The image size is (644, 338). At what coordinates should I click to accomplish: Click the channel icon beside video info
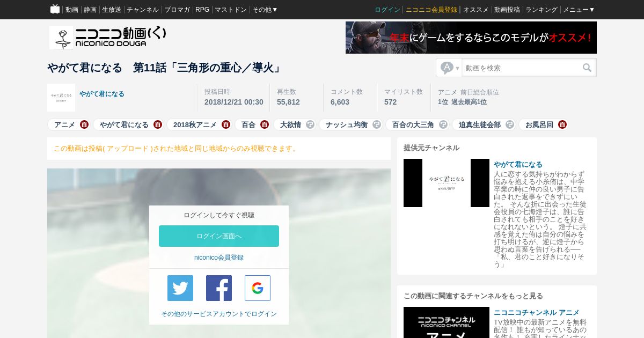[x=61, y=98]
